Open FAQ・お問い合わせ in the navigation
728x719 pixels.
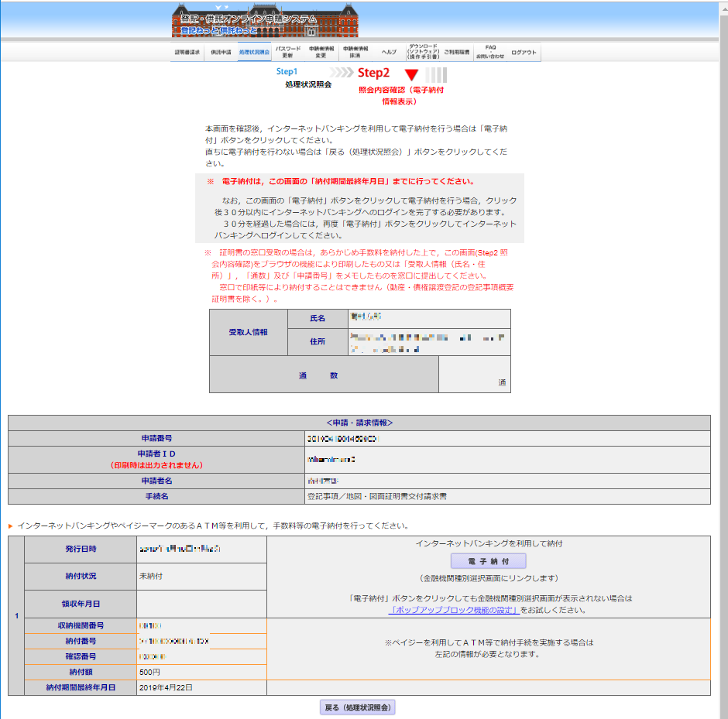click(x=489, y=52)
